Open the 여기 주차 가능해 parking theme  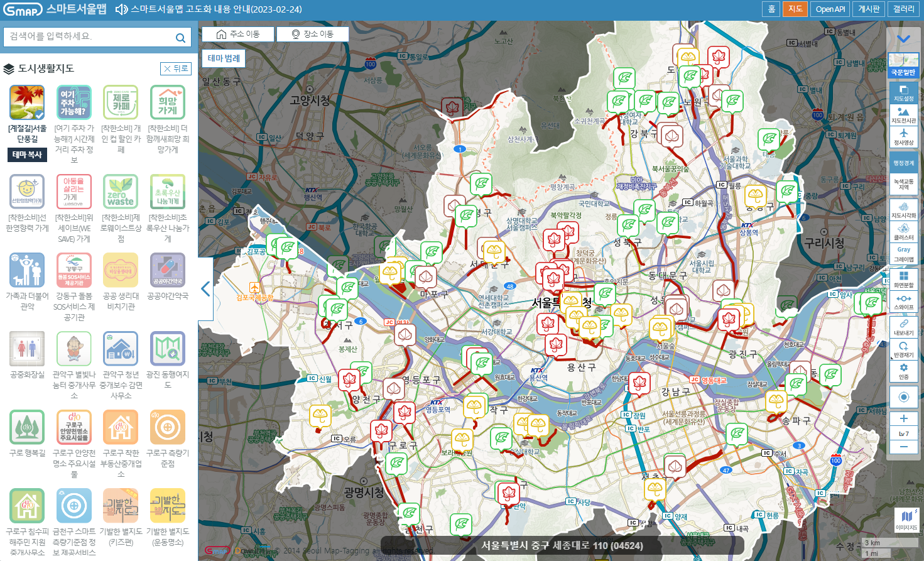[x=74, y=102]
